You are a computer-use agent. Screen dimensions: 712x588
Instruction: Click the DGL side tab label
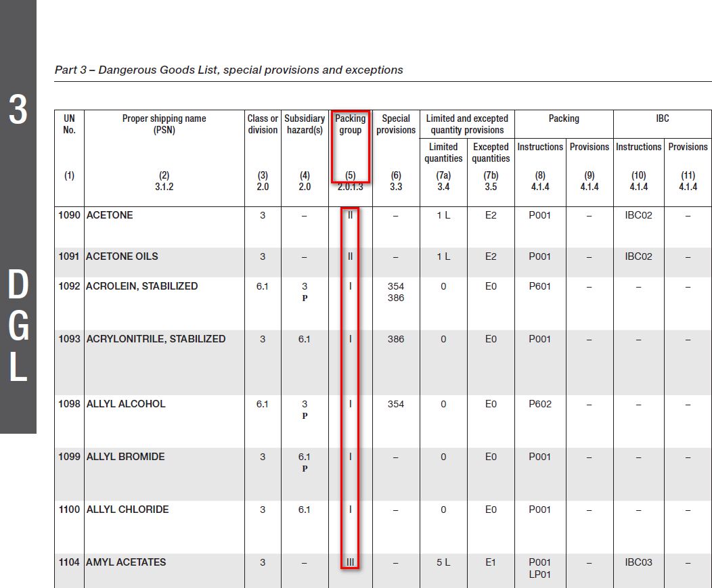point(18,325)
